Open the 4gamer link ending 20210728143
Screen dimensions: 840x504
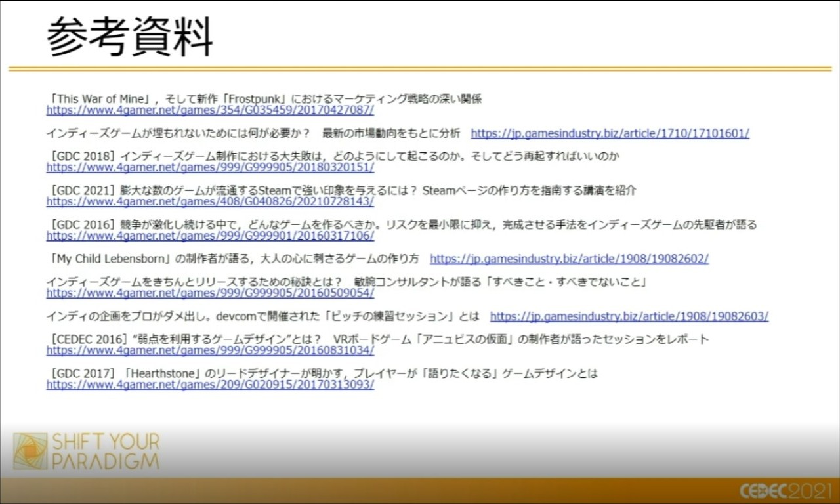click(210, 201)
